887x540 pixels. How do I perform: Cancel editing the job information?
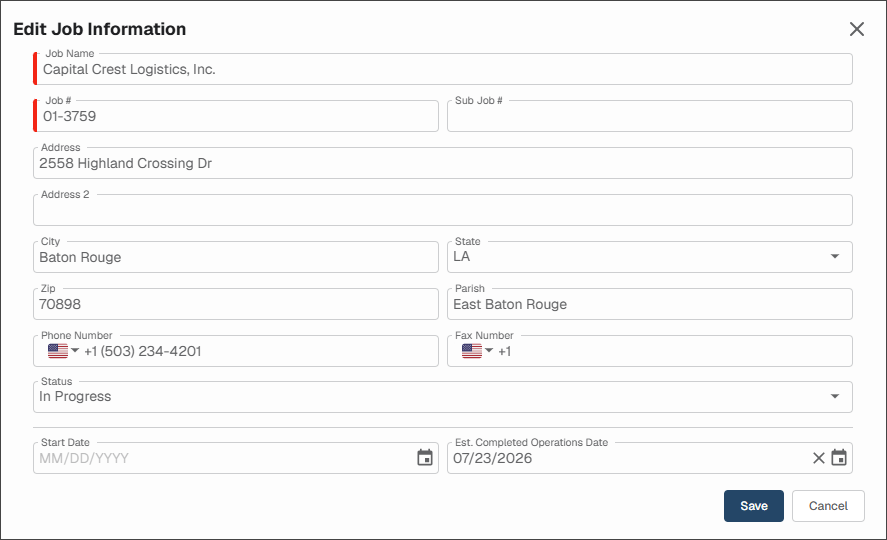pos(828,506)
